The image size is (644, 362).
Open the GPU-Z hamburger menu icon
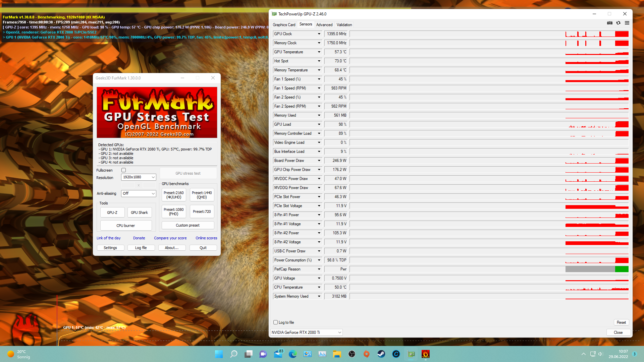(627, 23)
